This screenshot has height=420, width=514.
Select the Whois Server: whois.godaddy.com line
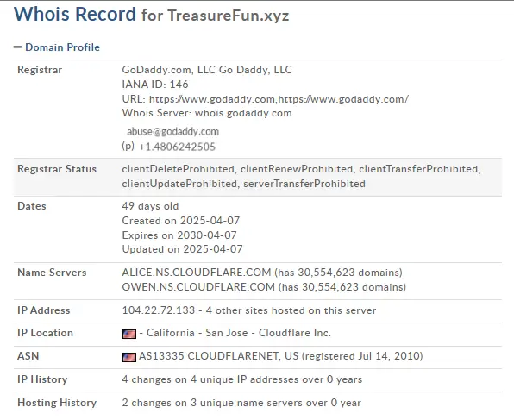pos(207,113)
